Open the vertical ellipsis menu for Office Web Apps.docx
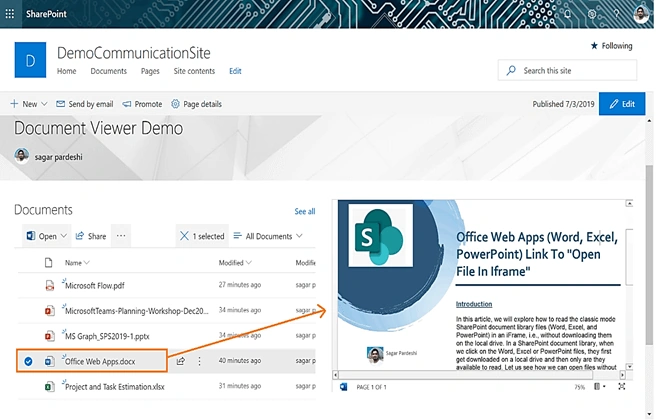656x420 pixels. click(x=199, y=361)
